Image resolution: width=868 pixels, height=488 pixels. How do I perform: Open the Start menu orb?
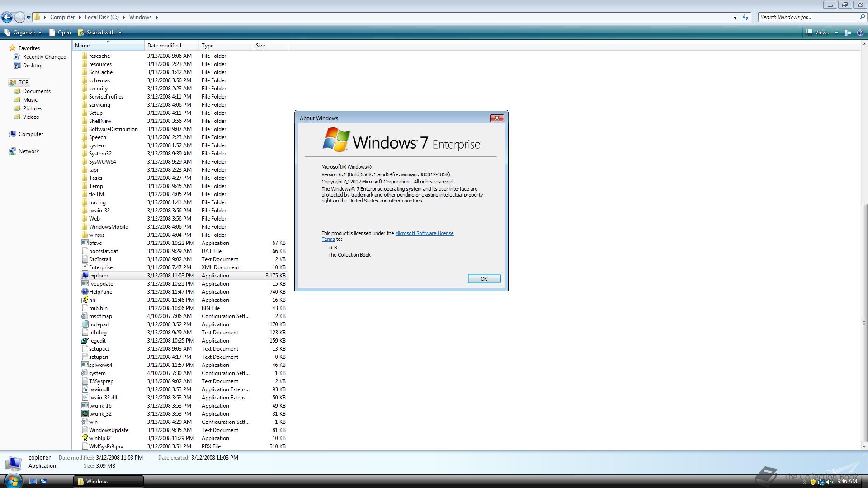pos(12,481)
